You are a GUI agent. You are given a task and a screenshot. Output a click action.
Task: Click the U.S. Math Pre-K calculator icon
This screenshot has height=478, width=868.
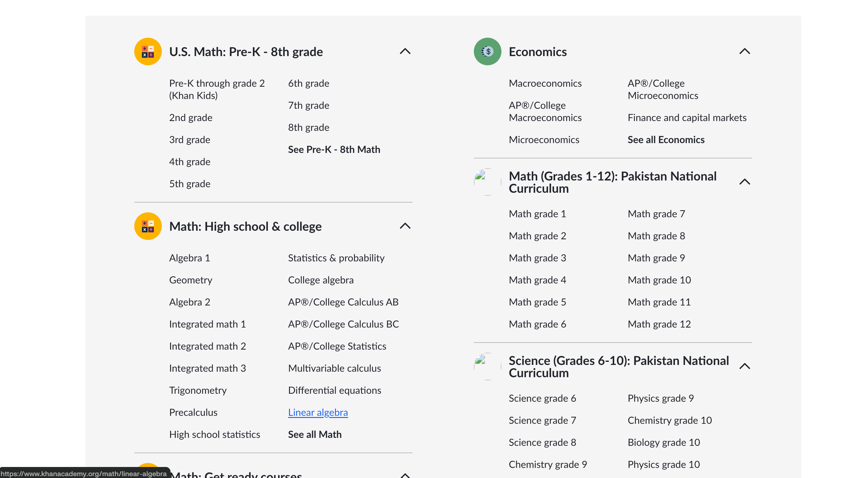point(148,51)
